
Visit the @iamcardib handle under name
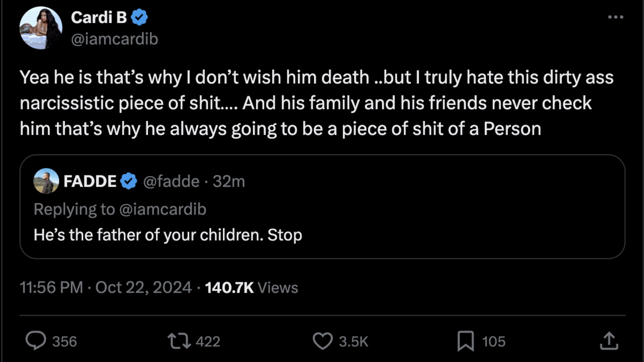click(114, 39)
